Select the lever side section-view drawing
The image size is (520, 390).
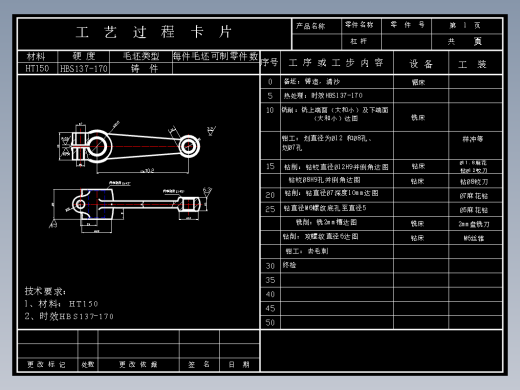tap(131, 207)
